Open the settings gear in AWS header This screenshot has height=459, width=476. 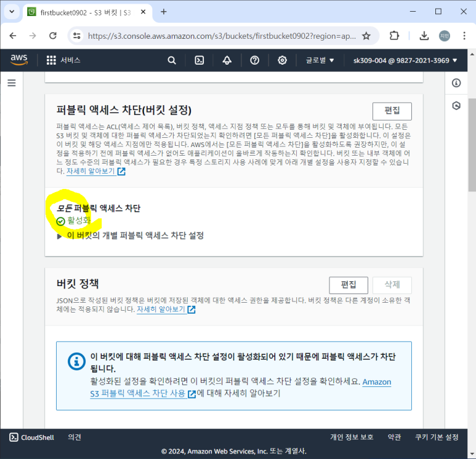(282, 60)
